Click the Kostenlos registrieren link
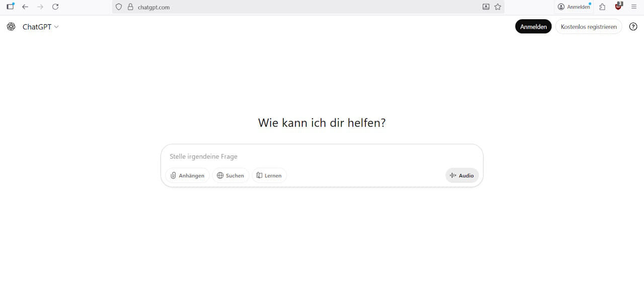 coord(589,26)
